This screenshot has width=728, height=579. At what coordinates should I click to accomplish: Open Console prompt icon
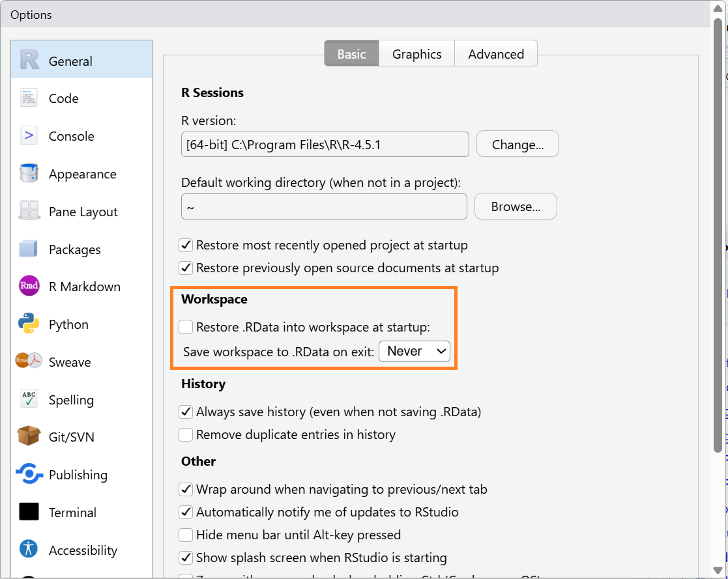[29, 135]
